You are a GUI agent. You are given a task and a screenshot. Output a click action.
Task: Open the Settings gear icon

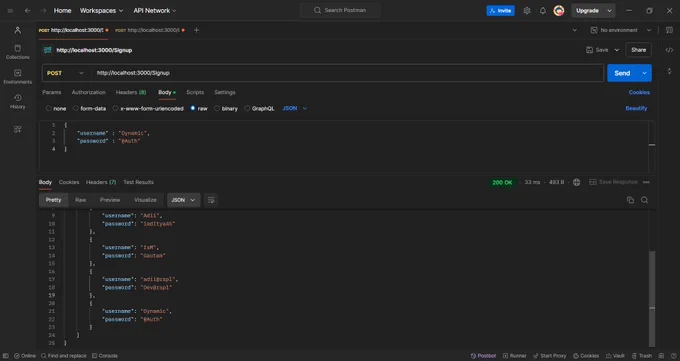[x=527, y=10]
